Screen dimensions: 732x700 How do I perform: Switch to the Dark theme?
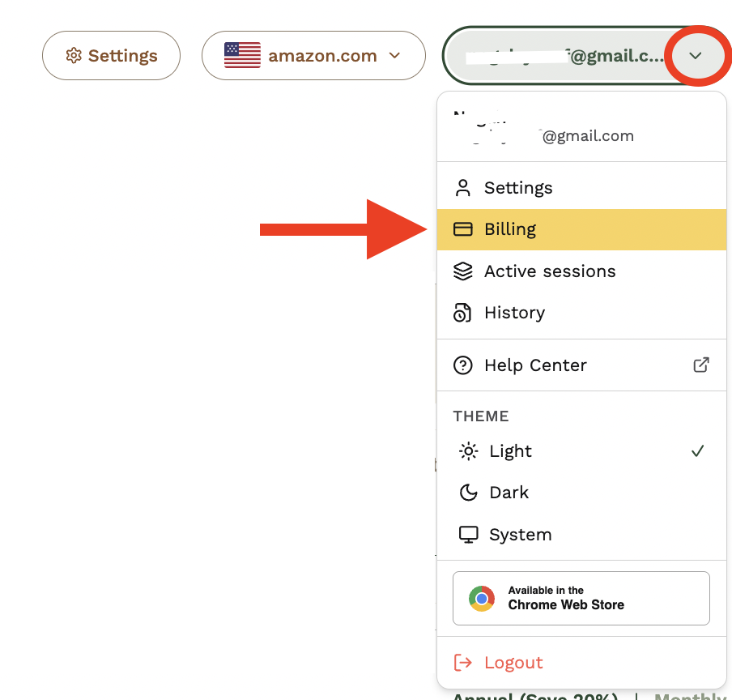(581, 493)
